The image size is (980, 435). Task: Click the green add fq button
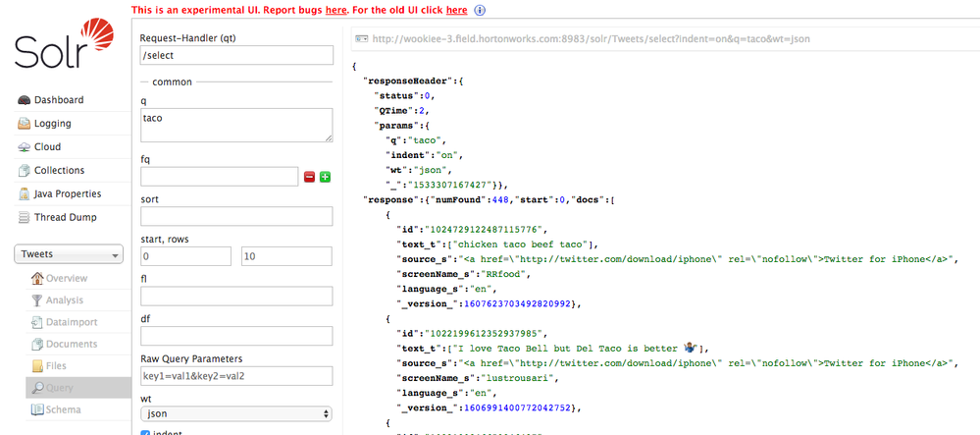point(325,177)
